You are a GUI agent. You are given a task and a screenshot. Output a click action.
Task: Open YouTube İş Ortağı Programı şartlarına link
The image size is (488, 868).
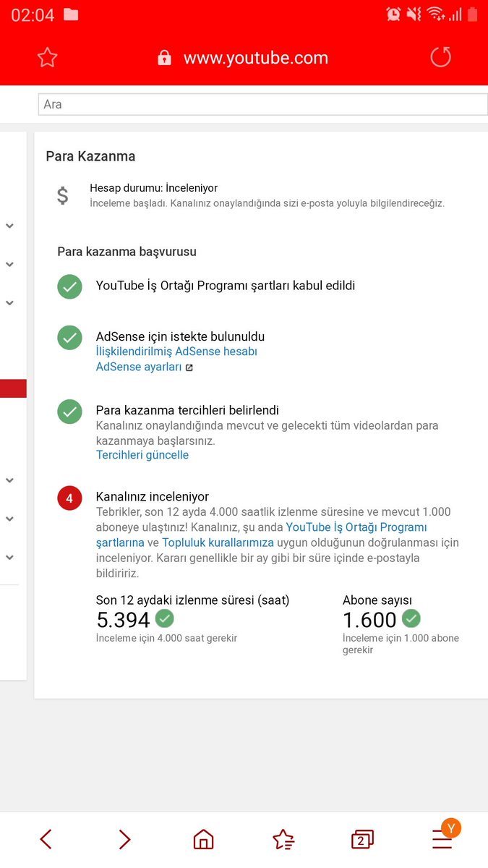[x=262, y=535]
